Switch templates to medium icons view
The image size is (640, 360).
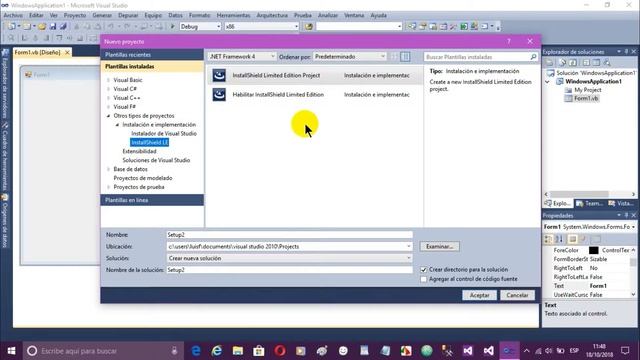(x=405, y=57)
